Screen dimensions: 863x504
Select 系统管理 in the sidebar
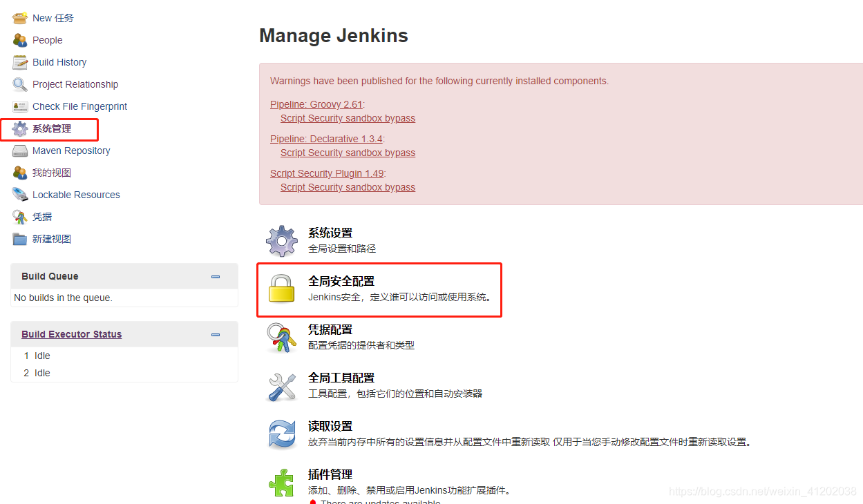(x=52, y=128)
